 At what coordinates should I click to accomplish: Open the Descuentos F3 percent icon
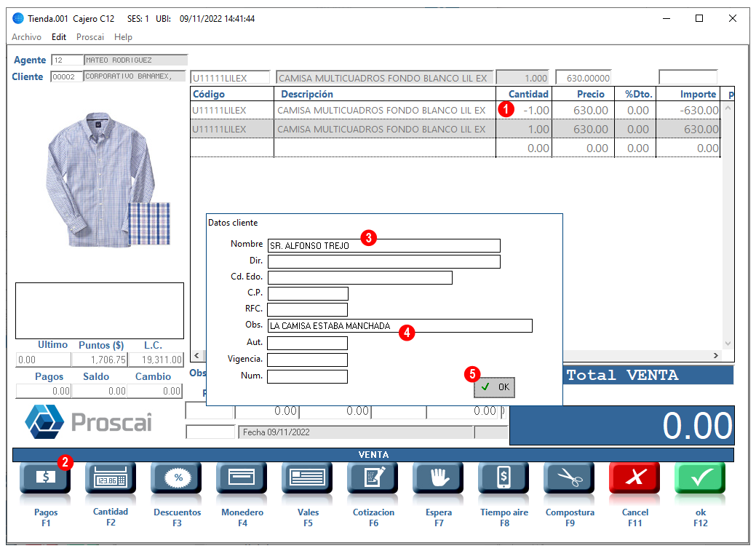(177, 477)
